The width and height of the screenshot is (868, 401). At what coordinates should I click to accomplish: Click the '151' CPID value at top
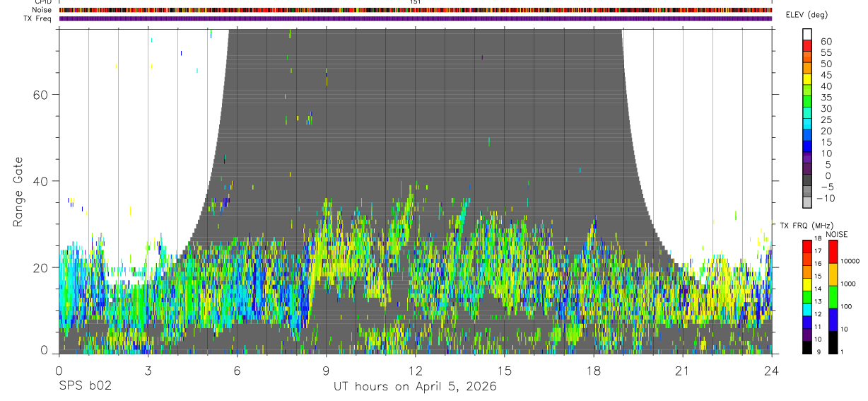coord(416,2)
